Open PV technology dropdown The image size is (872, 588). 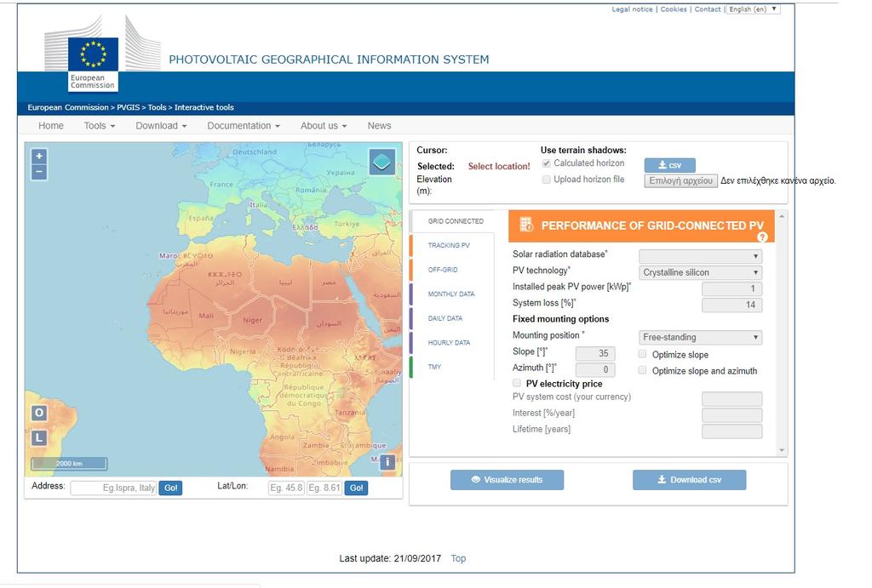click(x=700, y=272)
